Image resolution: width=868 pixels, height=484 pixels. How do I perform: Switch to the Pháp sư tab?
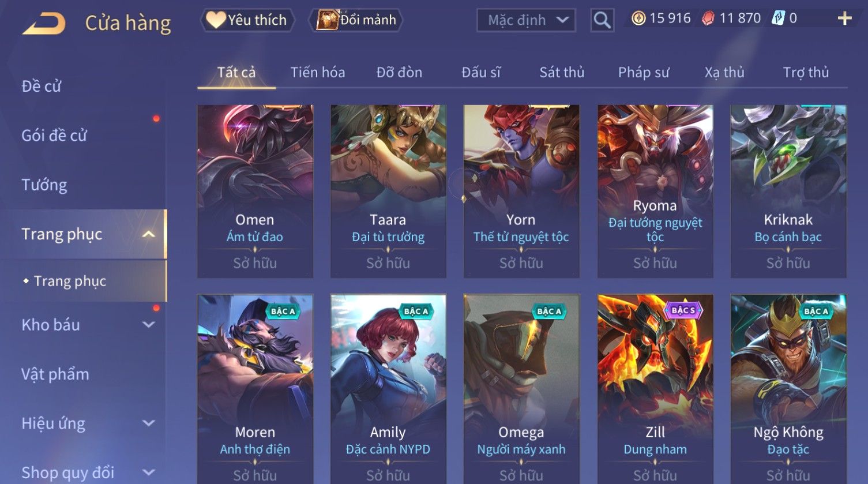tap(644, 72)
